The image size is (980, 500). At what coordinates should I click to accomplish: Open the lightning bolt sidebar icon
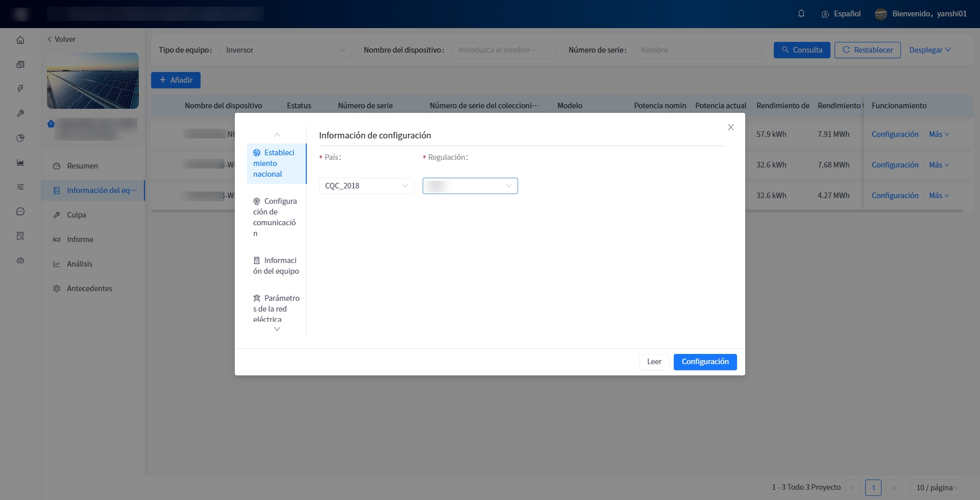pos(20,89)
